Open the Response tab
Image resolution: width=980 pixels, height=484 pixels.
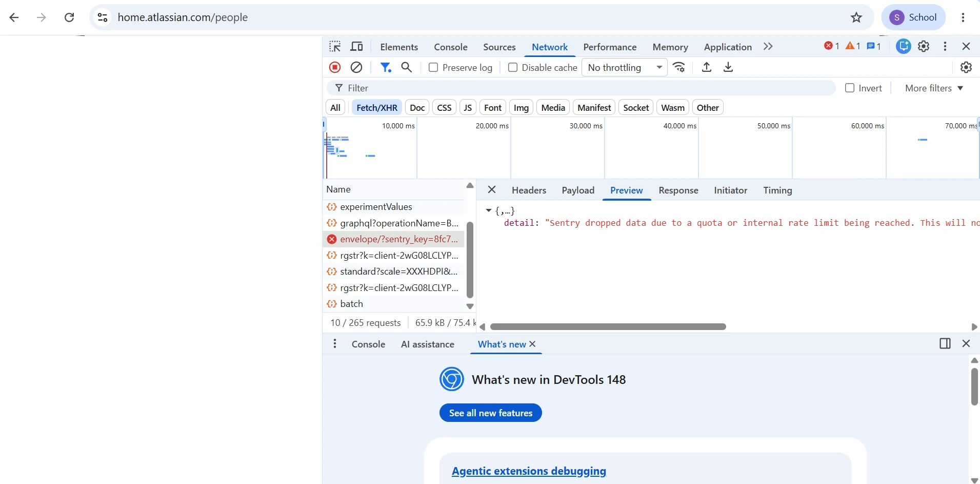tap(678, 190)
